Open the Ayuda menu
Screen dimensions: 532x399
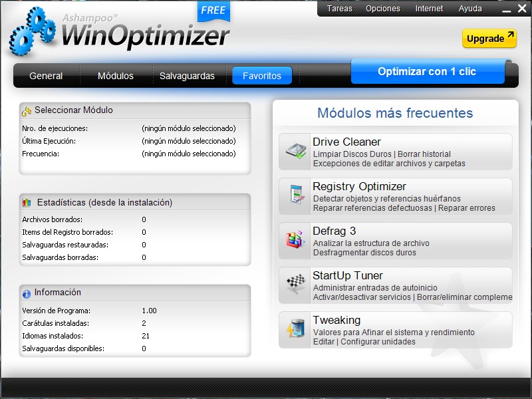click(x=470, y=9)
